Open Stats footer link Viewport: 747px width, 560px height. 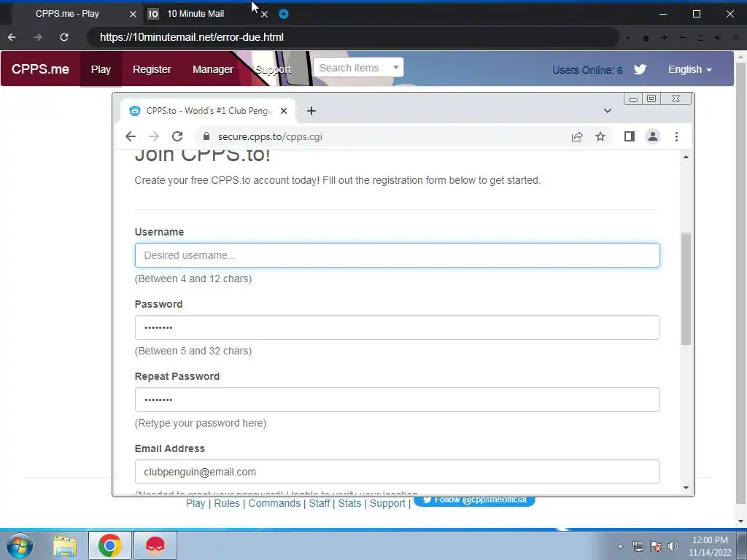click(349, 503)
